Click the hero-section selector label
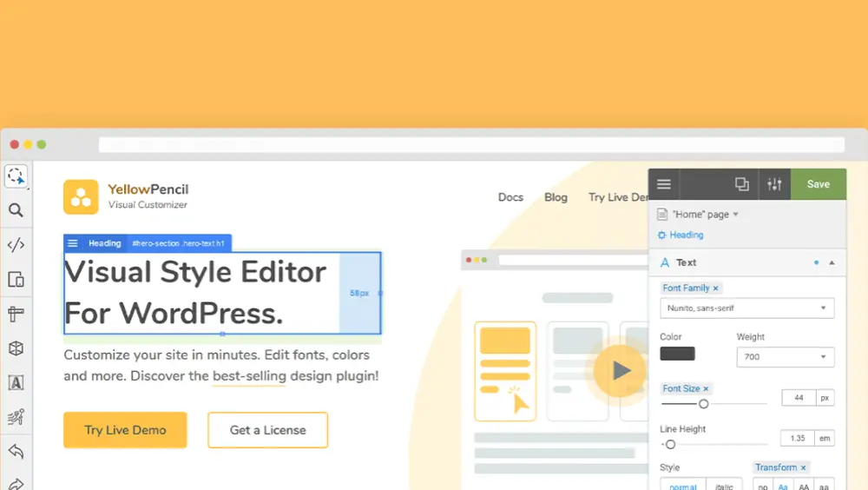 (178, 243)
